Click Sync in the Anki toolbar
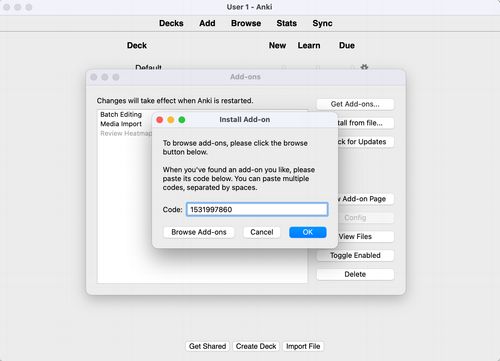500x361 pixels. (322, 23)
